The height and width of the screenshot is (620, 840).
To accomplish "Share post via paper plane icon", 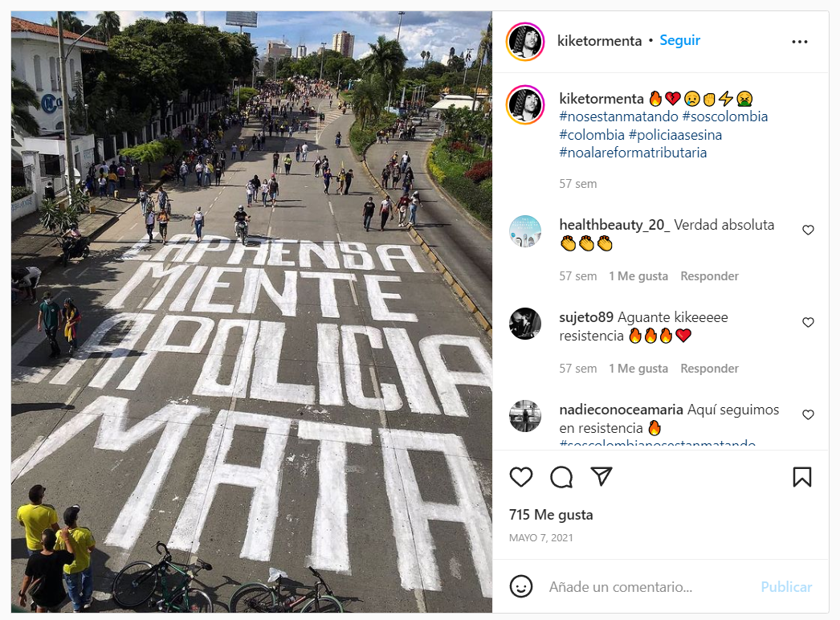I will coord(601,476).
